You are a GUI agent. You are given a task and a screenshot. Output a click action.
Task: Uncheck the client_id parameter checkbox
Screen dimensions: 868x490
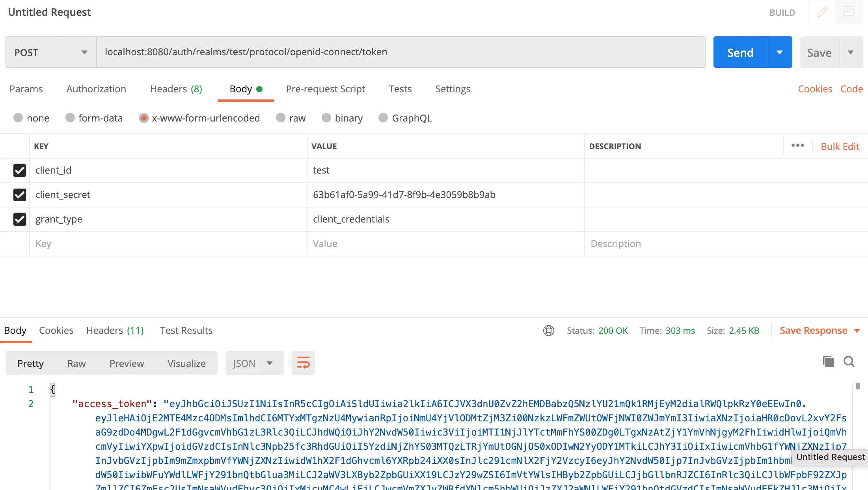pos(19,170)
